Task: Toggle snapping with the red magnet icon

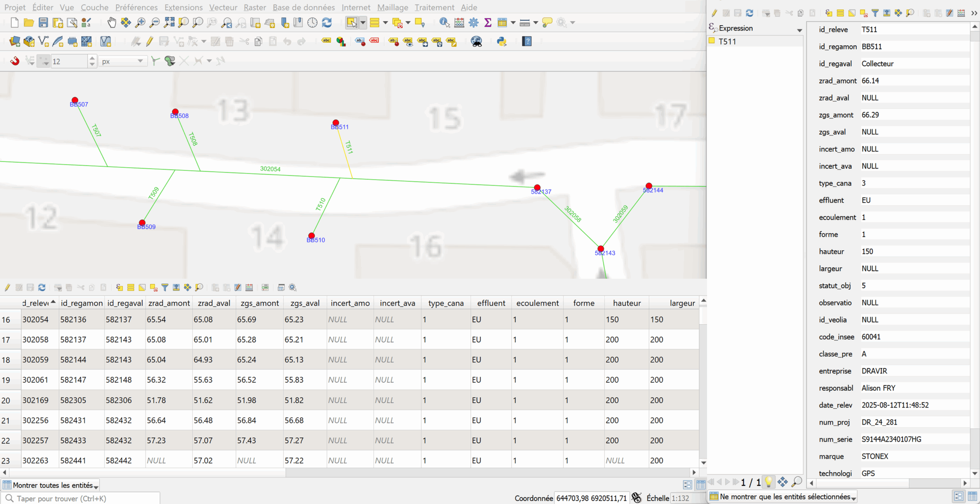Action: [x=15, y=61]
